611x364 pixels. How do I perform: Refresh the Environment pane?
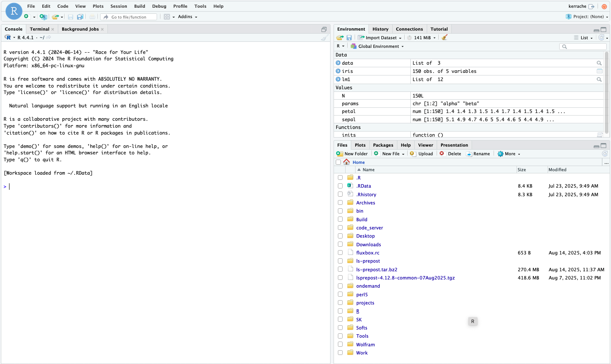pos(602,38)
